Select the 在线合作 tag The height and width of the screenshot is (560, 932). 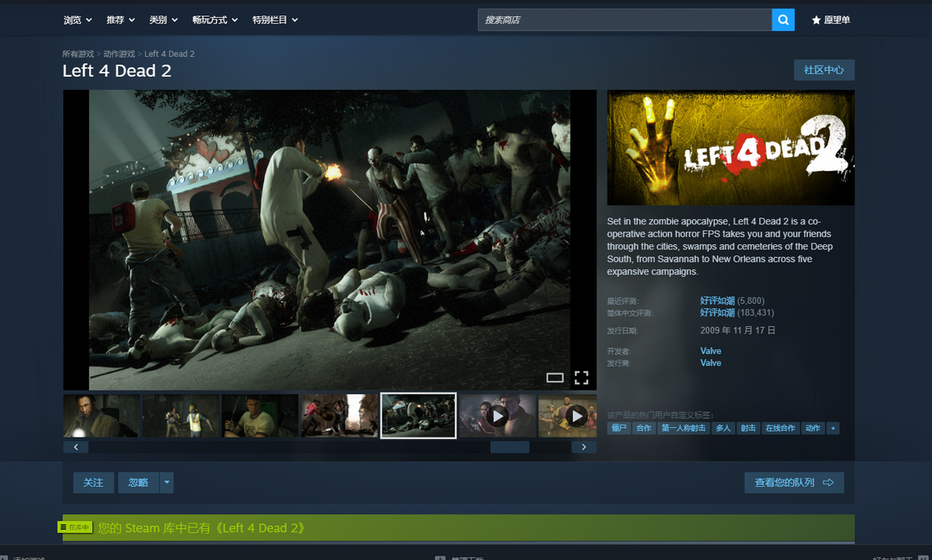point(780,428)
